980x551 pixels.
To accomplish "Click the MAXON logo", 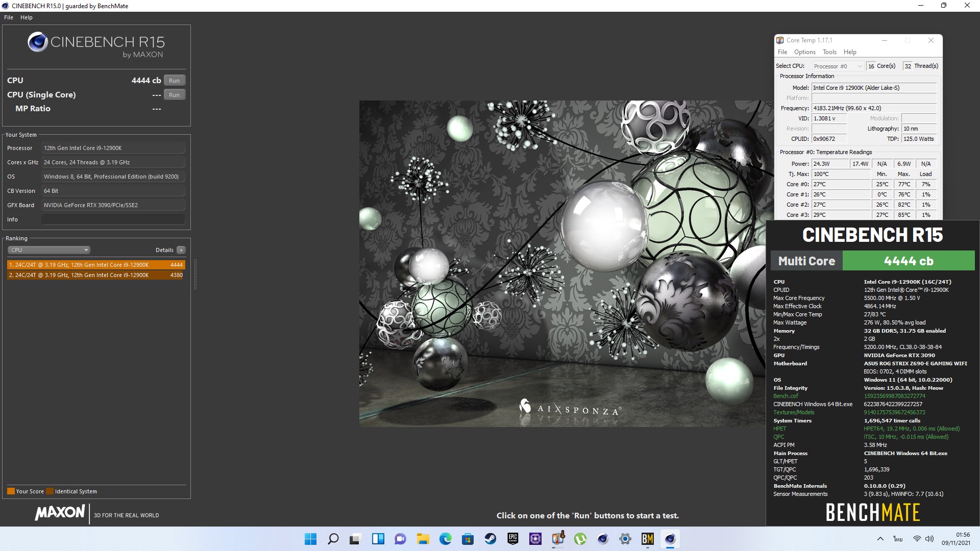I will 60,513.
